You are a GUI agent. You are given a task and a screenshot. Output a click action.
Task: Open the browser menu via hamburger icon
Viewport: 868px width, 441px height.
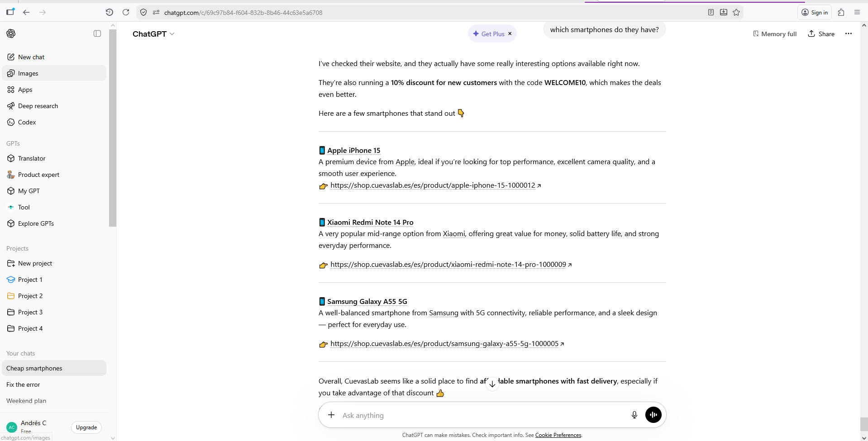point(857,12)
